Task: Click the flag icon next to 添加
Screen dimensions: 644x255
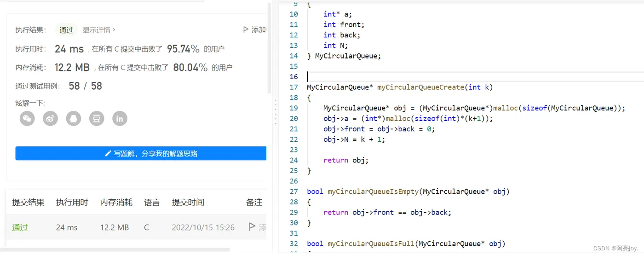Action: coord(246,30)
